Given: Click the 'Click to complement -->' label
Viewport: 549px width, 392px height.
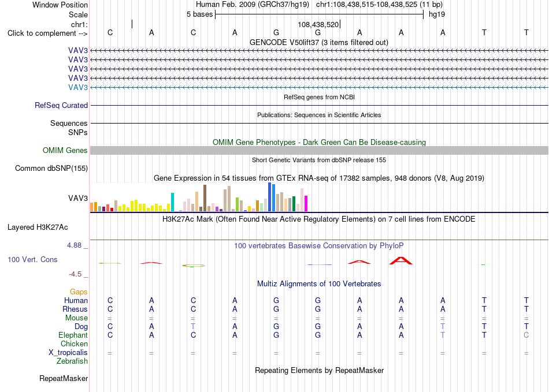Looking at the screenshot, I should point(47,33).
